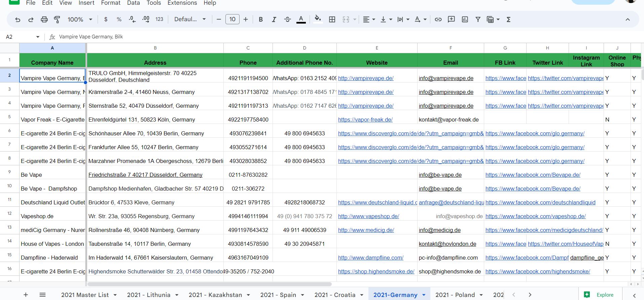
Task: Open the Name box dropdown arrow
Action: [x=38, y=37]
